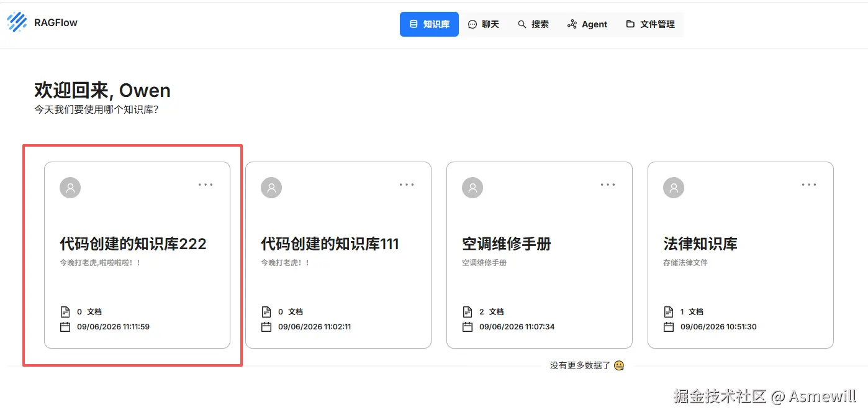Click the 没有更多数据了 message
This screenshot has width=868, height=417.
587,365
